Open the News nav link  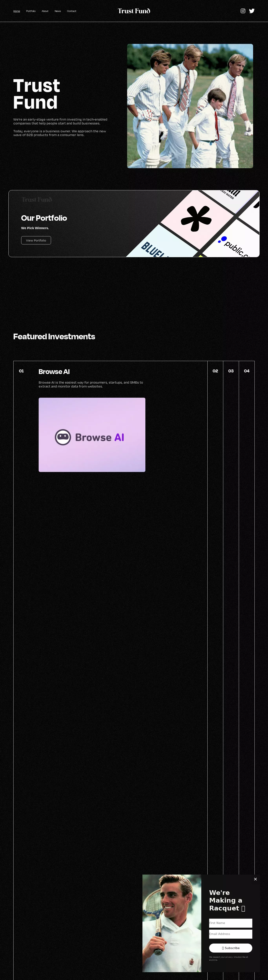click(58, 11)
